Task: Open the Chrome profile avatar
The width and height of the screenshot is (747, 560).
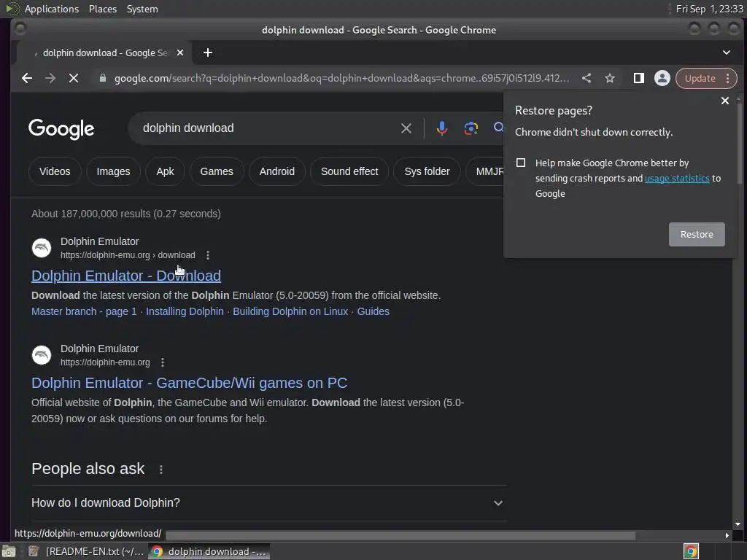Action: [662, 78]
